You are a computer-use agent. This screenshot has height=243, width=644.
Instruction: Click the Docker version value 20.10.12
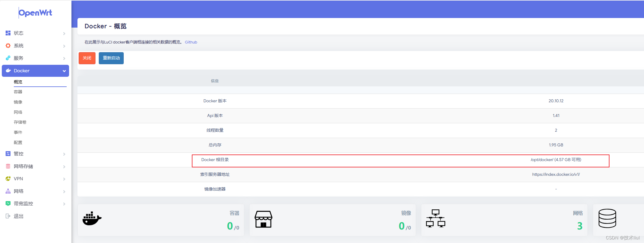pos(556,101)
